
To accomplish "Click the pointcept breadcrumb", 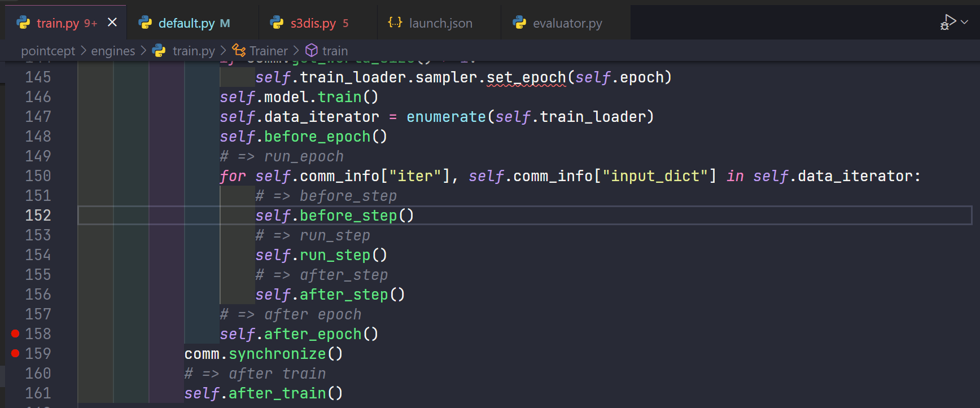I will click(48, 51).
